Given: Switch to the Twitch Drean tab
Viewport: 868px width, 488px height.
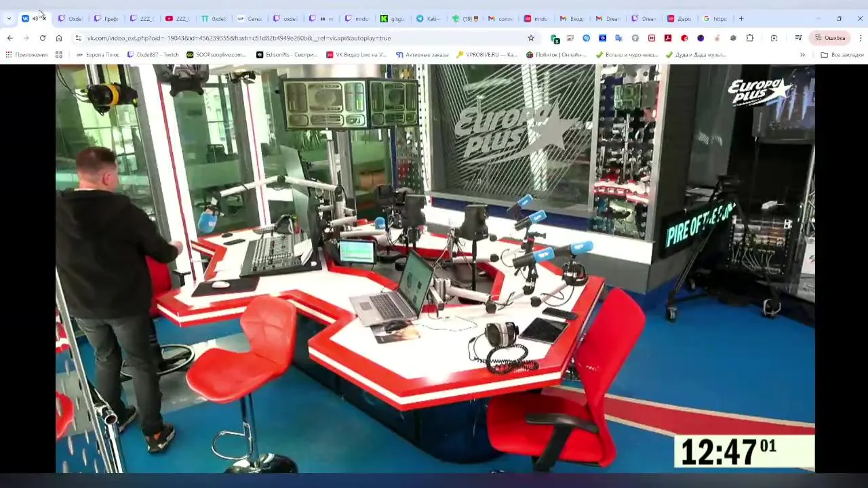Looking at the screenshot, I should coord(644,19).
